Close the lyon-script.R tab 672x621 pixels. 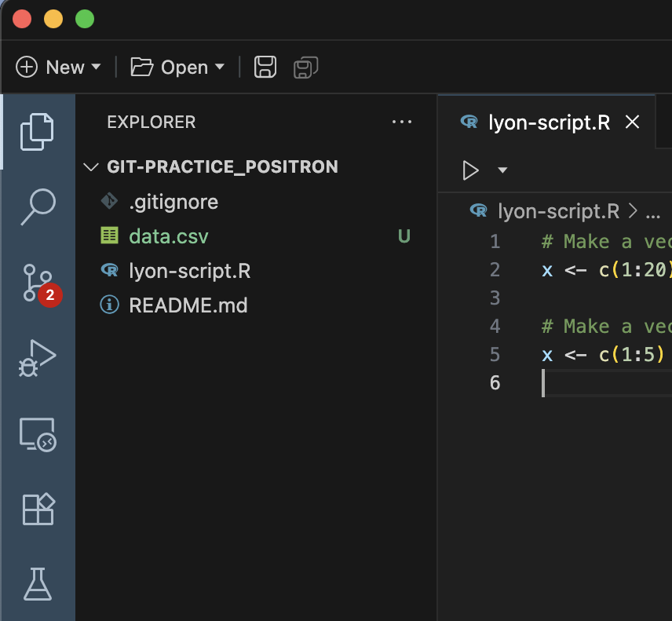coord(633,122)
